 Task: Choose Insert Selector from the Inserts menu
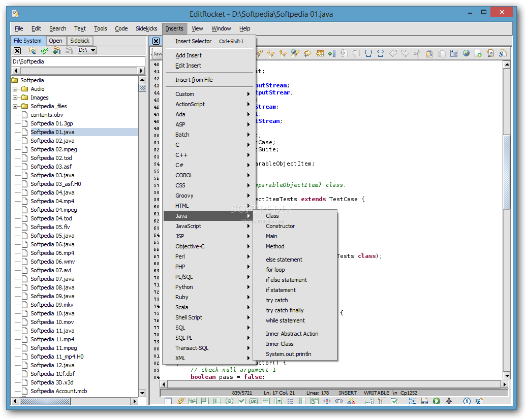click(x=209, y=41)
